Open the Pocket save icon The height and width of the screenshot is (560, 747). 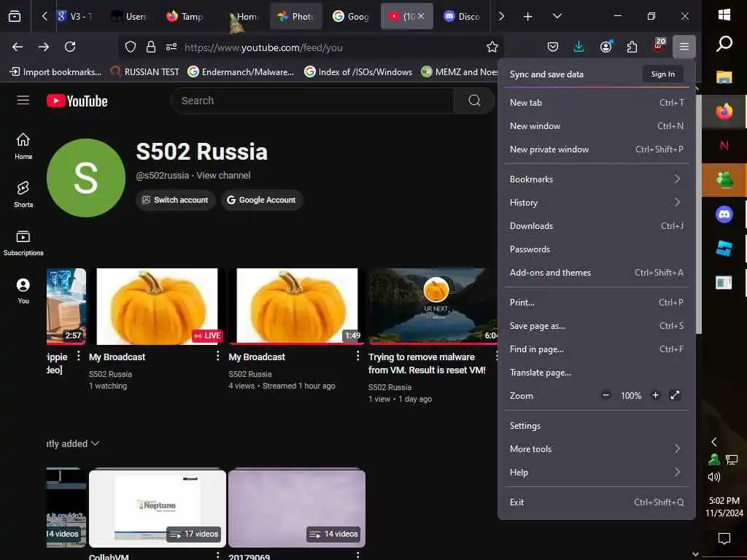click(x=553, y=47)
